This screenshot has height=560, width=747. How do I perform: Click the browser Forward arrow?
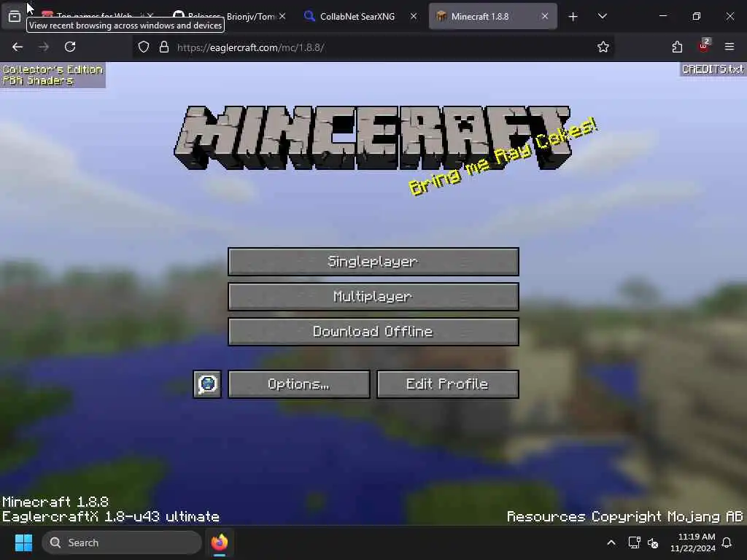click(44, 47)
